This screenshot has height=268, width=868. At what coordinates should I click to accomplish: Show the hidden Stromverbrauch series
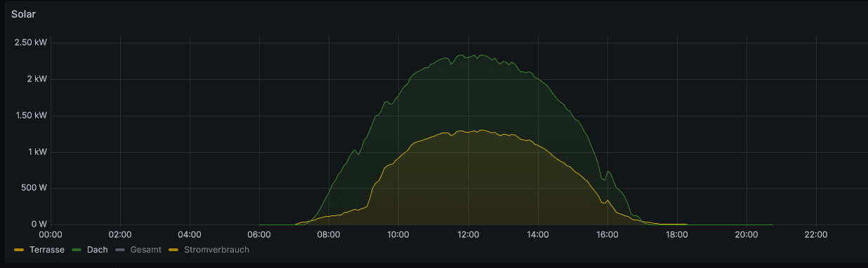click(x=216, y=249)
